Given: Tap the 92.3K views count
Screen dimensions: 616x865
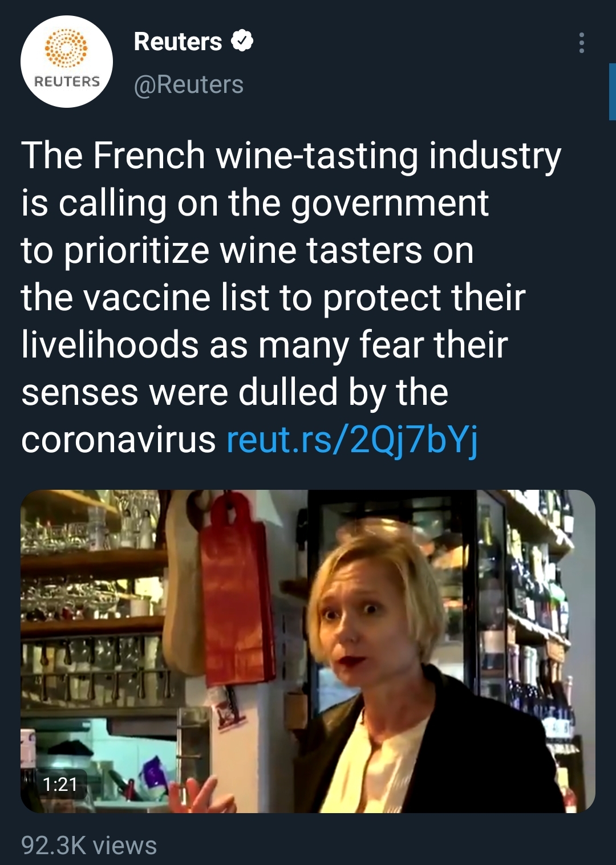Looking at the screenshot, I should [x=89, y=845].
